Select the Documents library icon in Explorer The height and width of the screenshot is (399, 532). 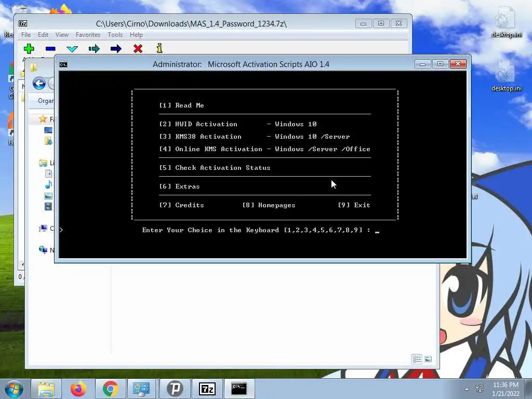[x=48, y=174]
